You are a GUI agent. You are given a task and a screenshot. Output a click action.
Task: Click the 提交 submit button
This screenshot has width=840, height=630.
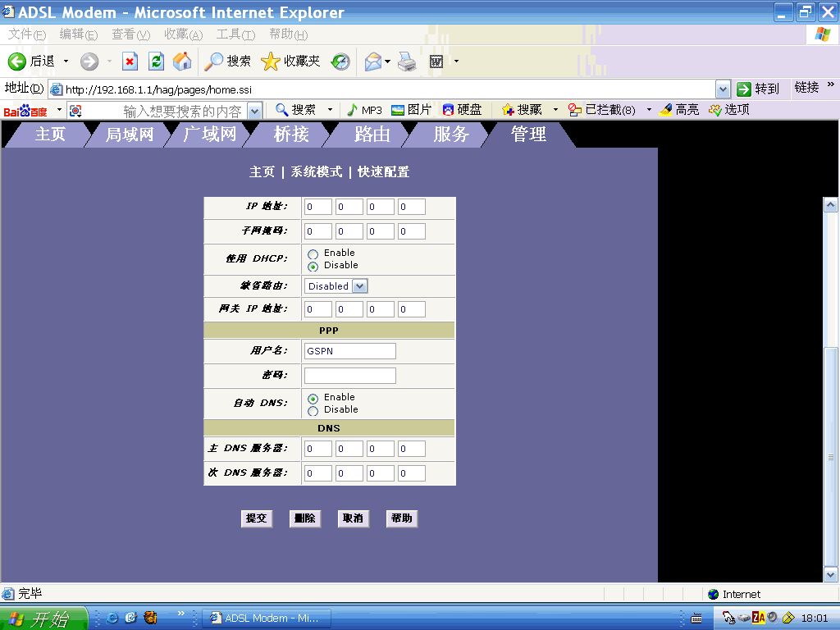tap(257, 518)
